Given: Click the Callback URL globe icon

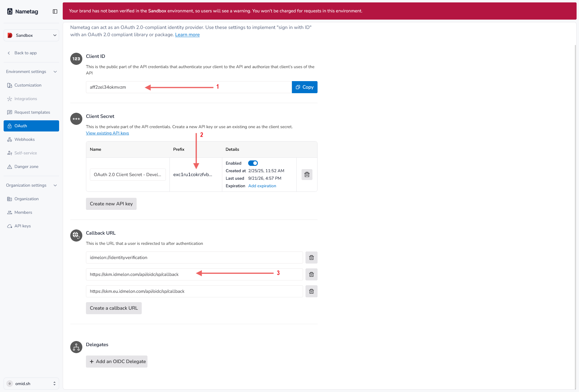Looking at the screenshot, I should click(76, 236).
